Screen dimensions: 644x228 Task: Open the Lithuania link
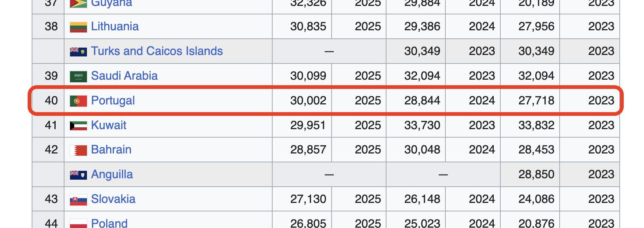115,27
